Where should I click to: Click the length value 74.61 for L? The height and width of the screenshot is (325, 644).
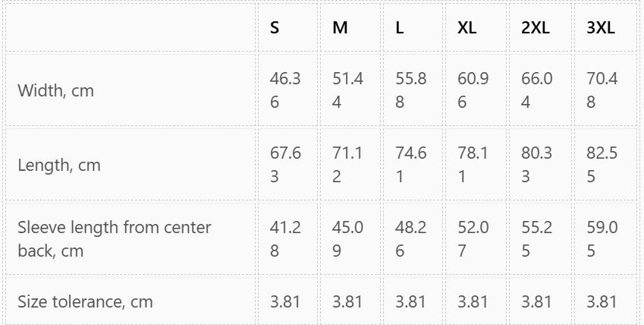coord(410,165)
